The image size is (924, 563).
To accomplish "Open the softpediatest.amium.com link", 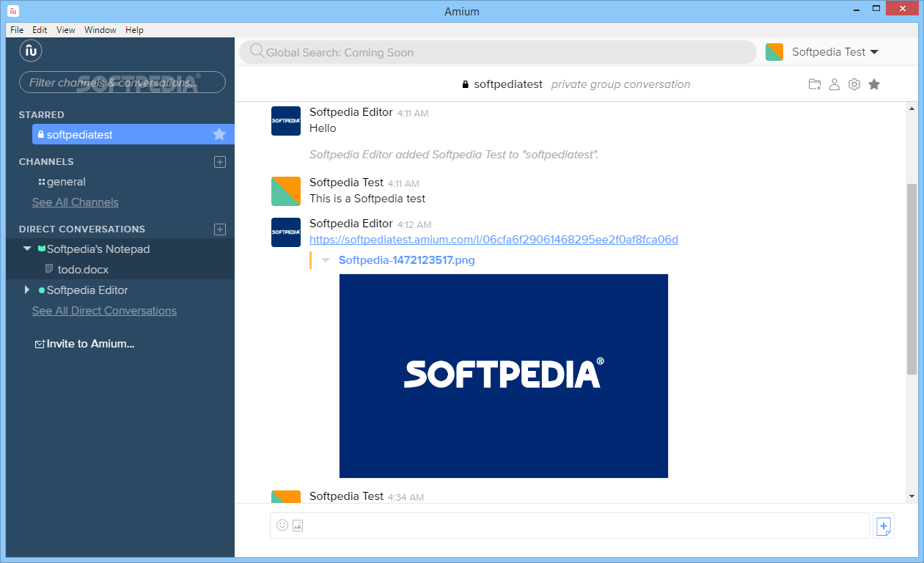I will pyautogui.click(x=494, y=240).
